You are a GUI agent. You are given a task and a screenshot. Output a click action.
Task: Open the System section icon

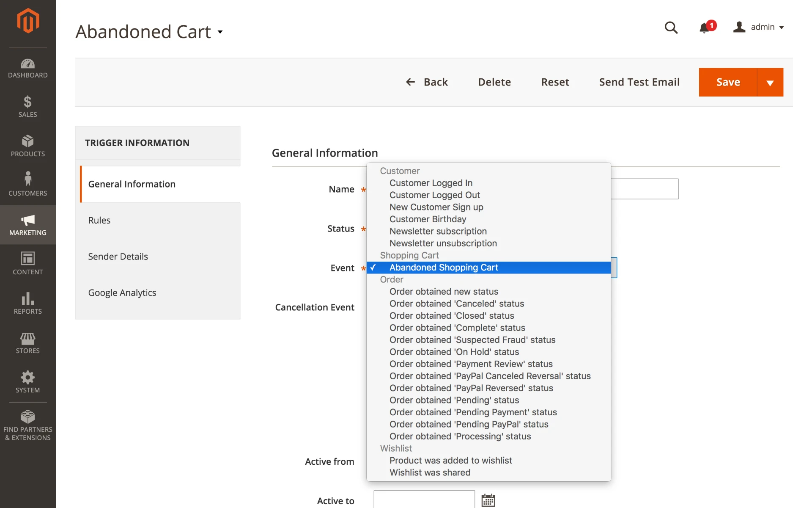[x=27, y=379]
